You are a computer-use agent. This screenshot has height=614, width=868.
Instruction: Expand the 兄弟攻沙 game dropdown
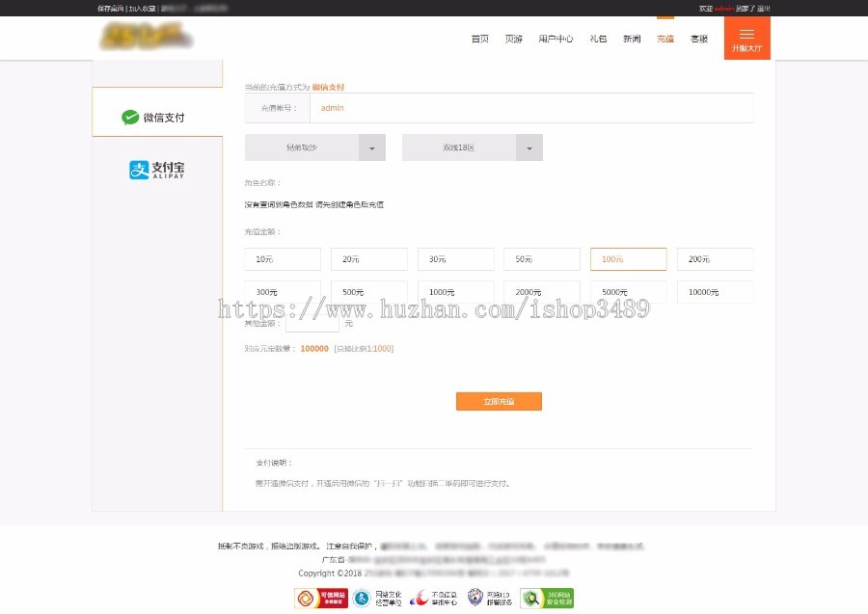[x=371, y=147]
